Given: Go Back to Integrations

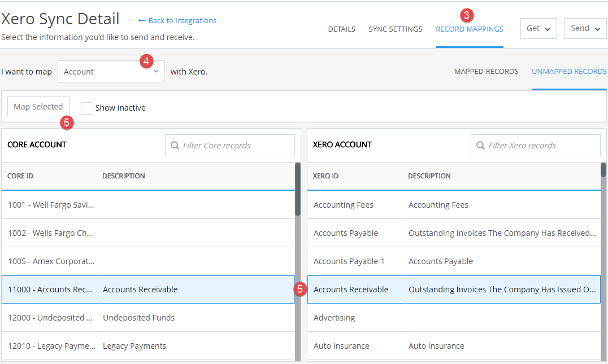Looking at the screenshot, I should 177,20.
